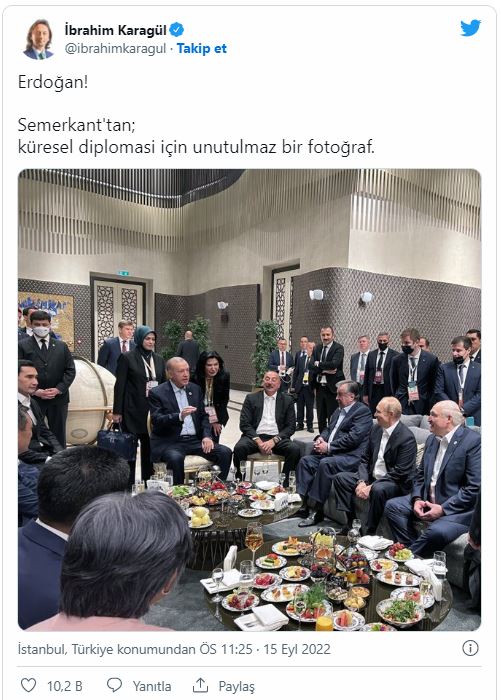
Task: Open İbrahim Karagül's profile avatar
Action: click(x=38, y=39)
